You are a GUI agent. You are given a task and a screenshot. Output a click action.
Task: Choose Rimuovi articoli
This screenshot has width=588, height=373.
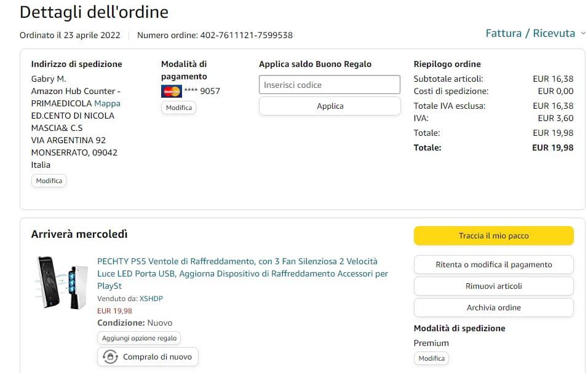493,286
